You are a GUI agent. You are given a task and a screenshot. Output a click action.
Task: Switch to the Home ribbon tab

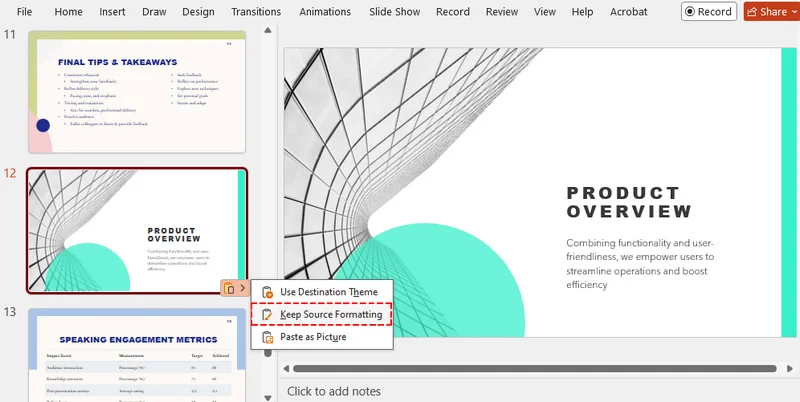point(68,11)
